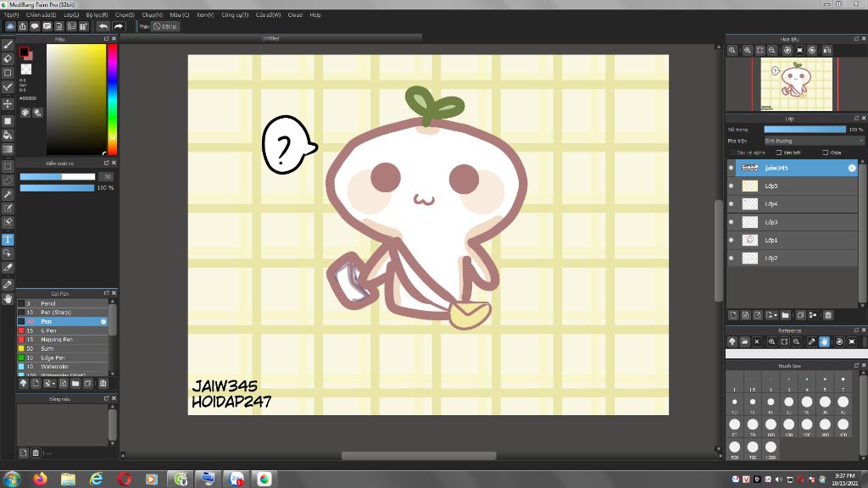Image resolution: width=868 pixels, height=488 pixels.
Task: Adjust the layer opacity Độ trong slider
Action: click(x=805, y=130)
